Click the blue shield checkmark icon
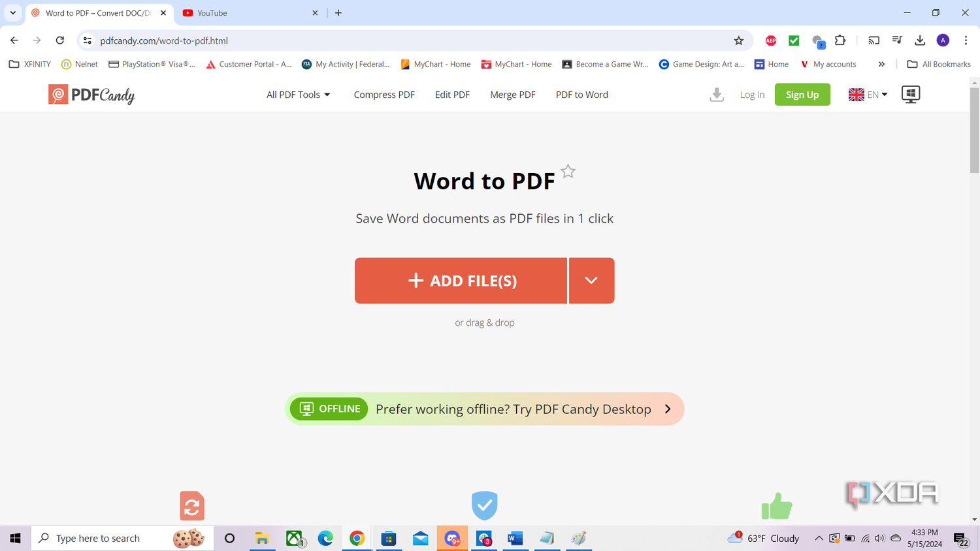The width and height of the screenshot is (980, 551). (485, 505)
